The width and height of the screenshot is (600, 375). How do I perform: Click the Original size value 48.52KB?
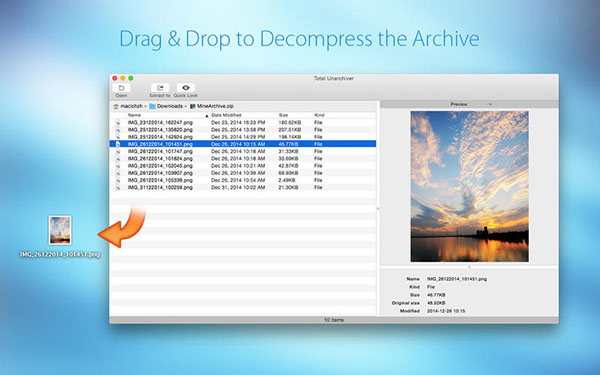[436, 303]
